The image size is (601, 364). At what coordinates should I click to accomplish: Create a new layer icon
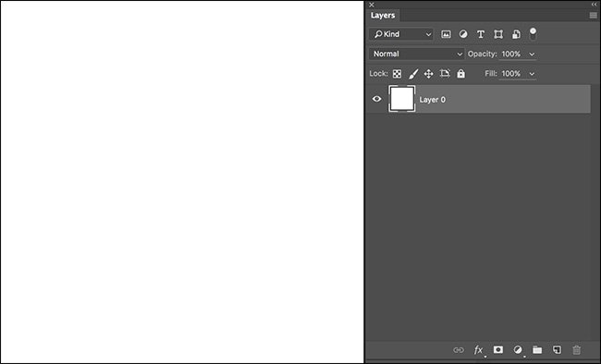(557, 350)
